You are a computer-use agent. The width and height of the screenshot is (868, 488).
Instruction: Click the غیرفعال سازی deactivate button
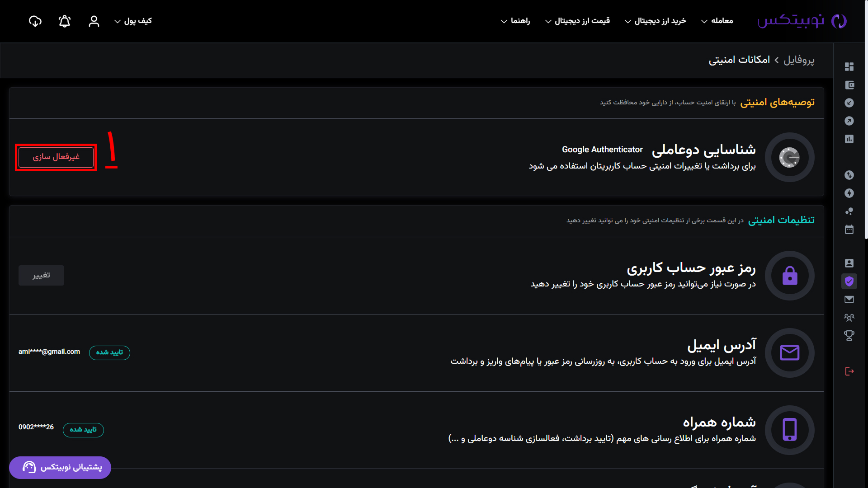coord(56,157)
